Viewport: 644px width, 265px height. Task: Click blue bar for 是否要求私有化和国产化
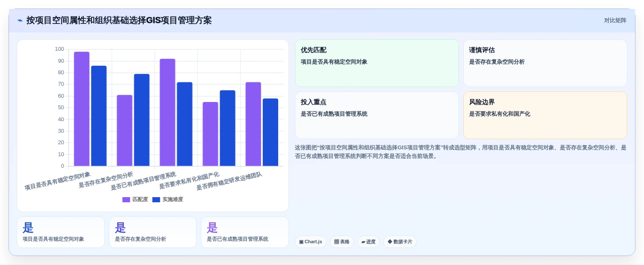227,128
